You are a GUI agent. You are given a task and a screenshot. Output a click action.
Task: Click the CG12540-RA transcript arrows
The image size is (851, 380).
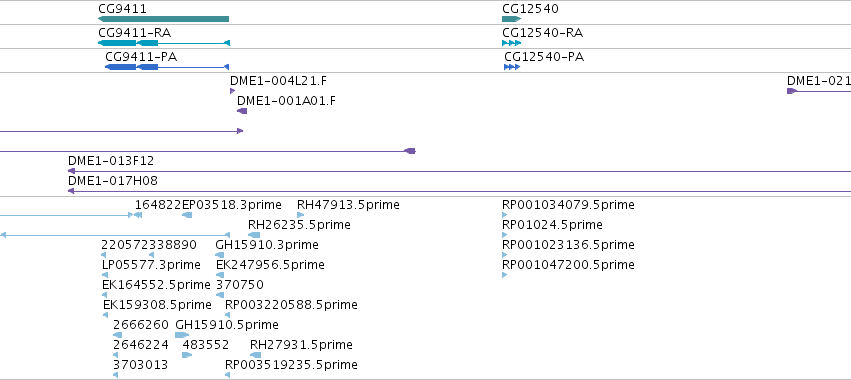click(x=511, y=43)
